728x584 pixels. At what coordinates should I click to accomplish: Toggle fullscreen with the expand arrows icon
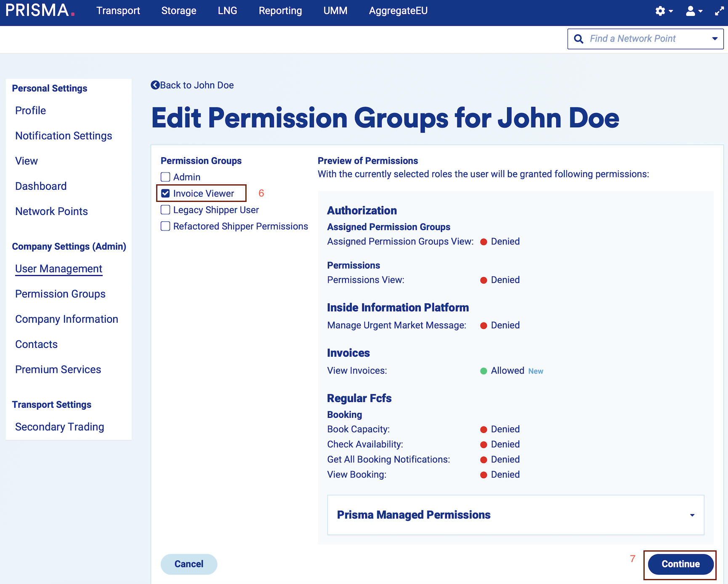(719, 11)
